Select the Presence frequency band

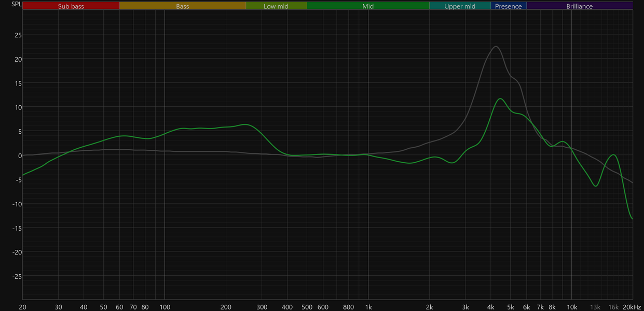[x=509, y=6]
